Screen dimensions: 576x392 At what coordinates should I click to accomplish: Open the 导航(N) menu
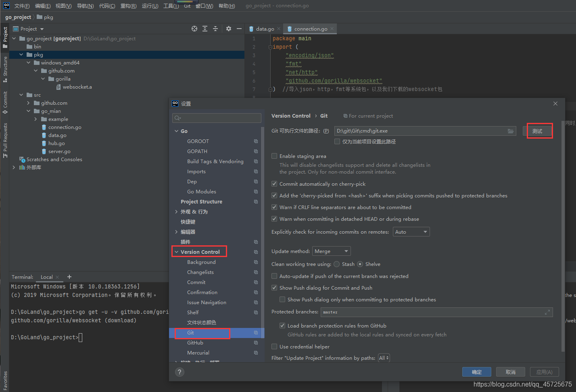click(x=85, y=6)
